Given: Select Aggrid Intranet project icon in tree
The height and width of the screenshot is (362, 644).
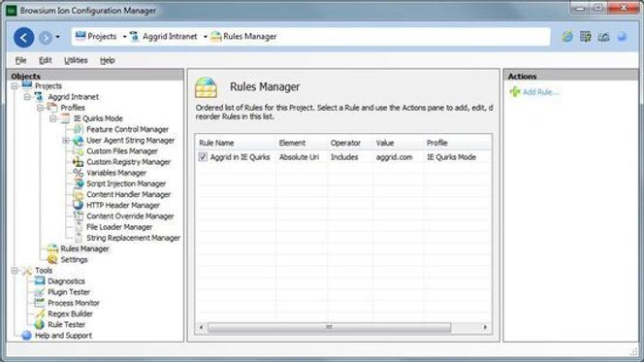Looking at the screenshot, I should 39,96.
